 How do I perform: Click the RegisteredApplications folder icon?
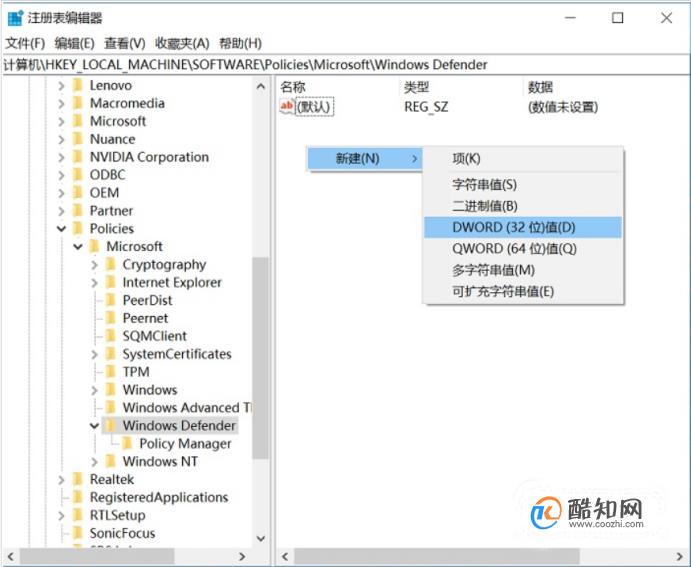coord(78,497)
